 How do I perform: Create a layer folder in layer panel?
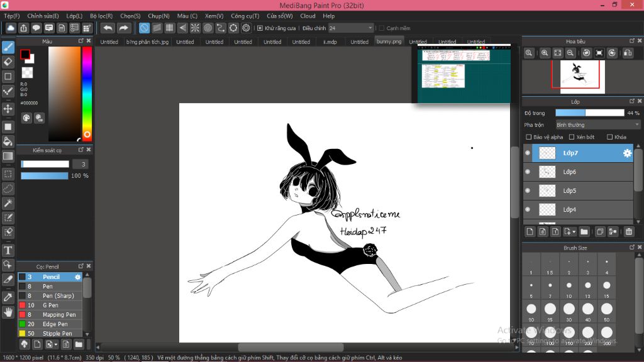(584, 232)
